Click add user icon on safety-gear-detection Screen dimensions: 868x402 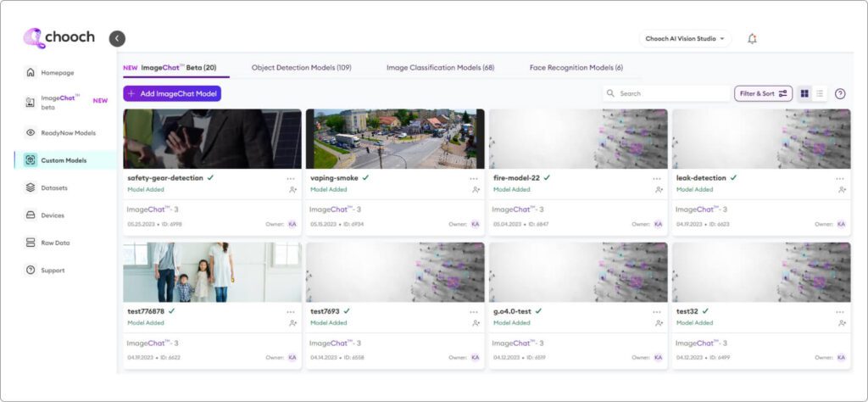292,190
